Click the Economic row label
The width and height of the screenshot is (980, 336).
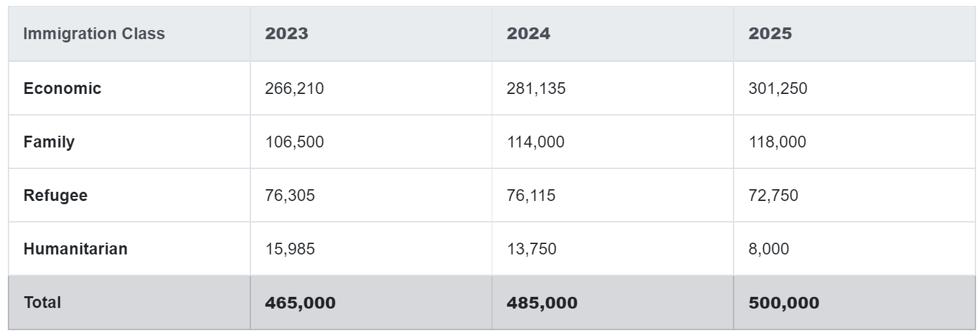pyautogui.click(x=63, y=89)
